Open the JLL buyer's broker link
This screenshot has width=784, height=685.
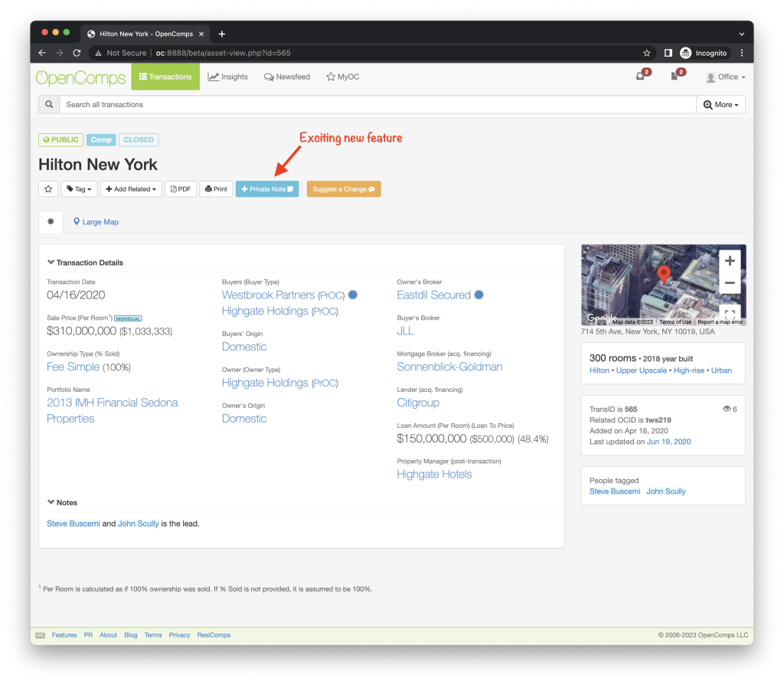(x=405, y=331)
